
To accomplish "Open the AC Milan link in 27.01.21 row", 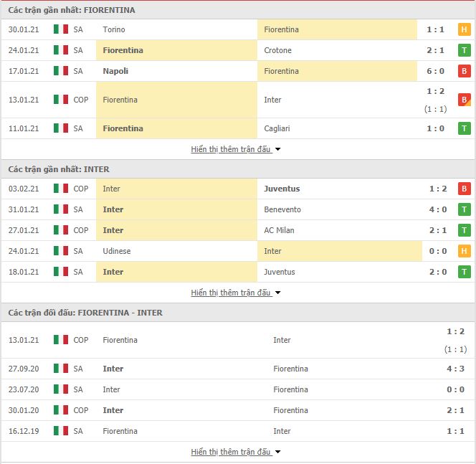I will [x=279, y=230].
